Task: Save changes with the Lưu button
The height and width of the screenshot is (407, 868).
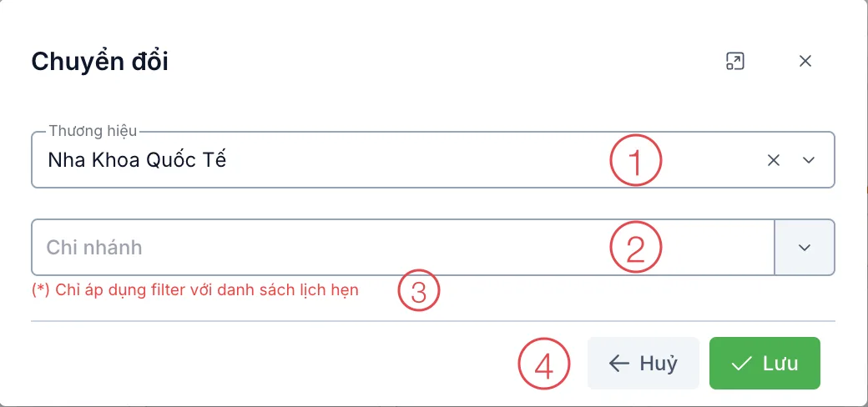Action: (x=765, y=364)
